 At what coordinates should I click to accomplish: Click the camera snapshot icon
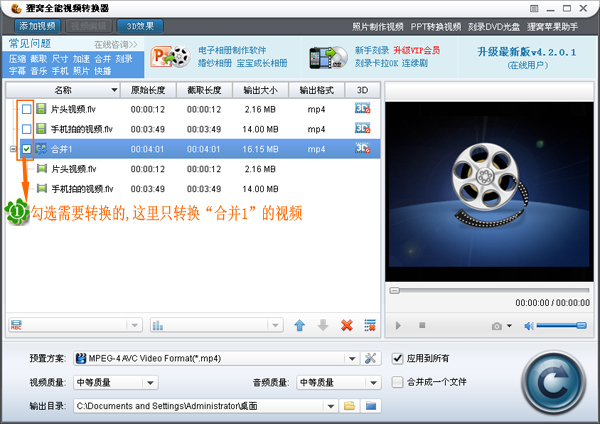click(497, 326)
